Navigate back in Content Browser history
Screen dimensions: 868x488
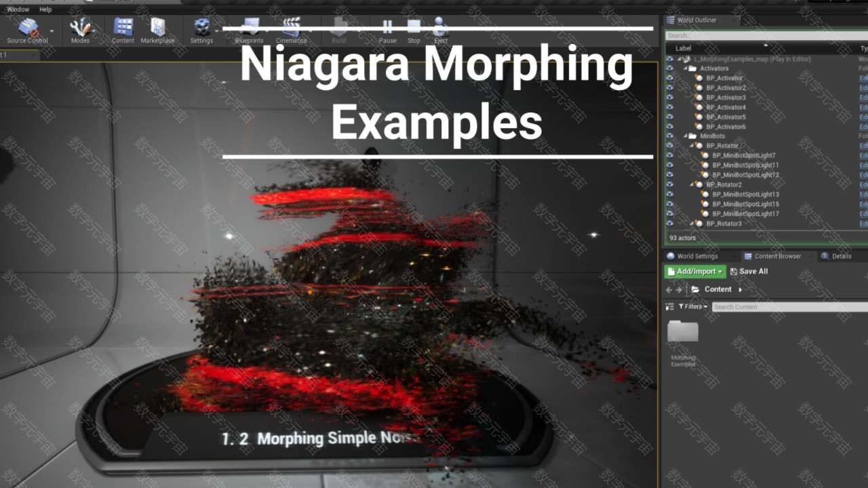point(669,289)
